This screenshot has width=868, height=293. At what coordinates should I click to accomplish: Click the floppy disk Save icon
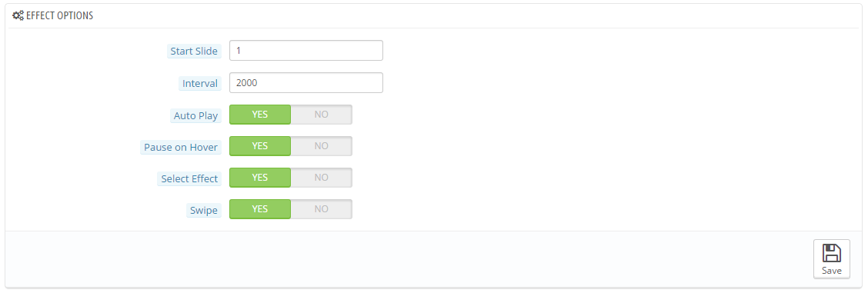coord(832,253)
